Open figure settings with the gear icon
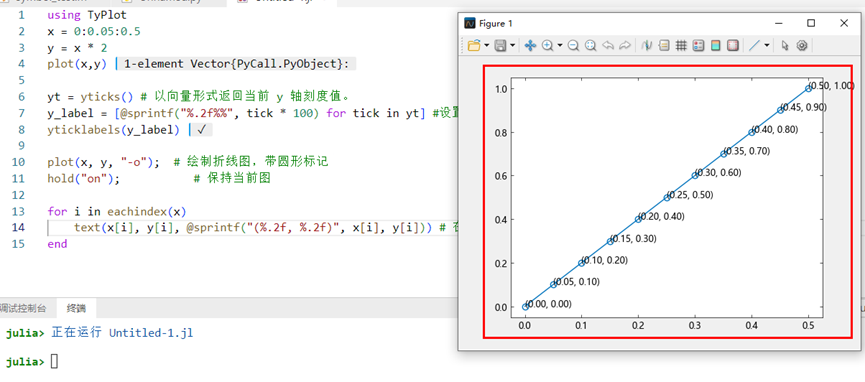This screenshot has height=382, width=865. pyautogui.click(x=802, y=45)
